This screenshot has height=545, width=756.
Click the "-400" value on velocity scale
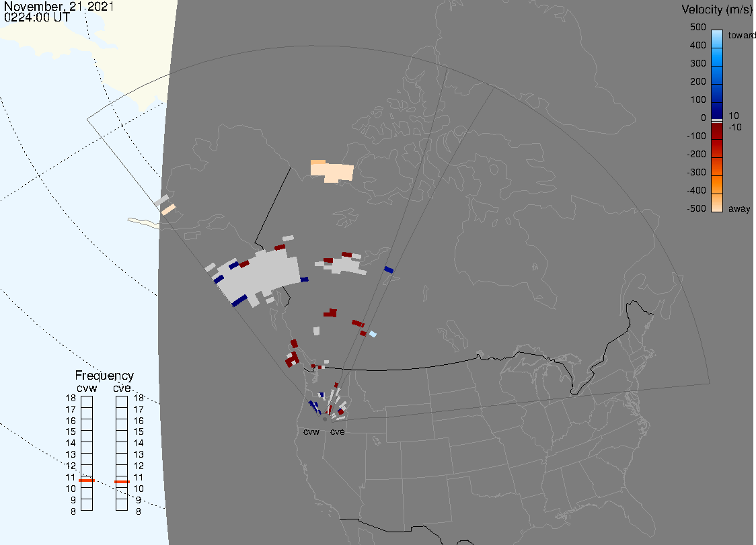click(696, 190)
